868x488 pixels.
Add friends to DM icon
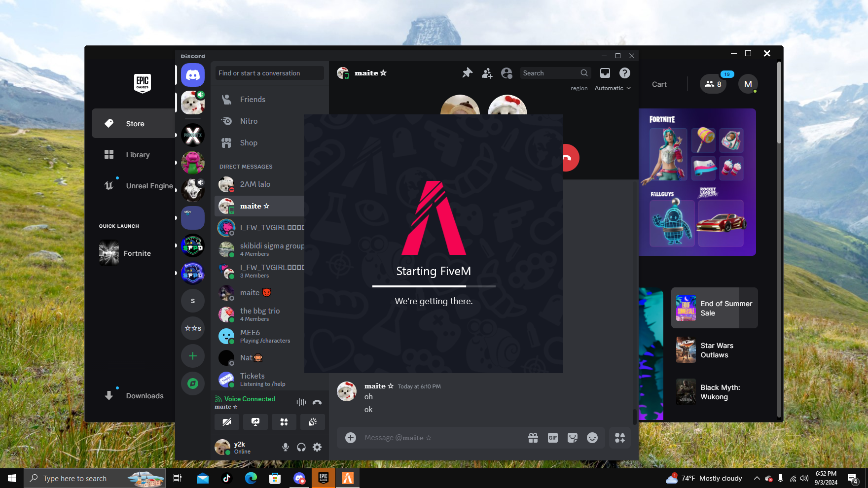point(487,73)
